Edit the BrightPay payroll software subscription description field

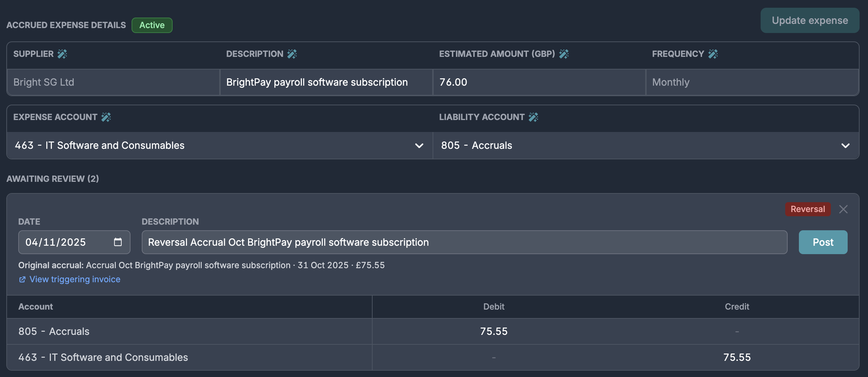coord(326,82)
